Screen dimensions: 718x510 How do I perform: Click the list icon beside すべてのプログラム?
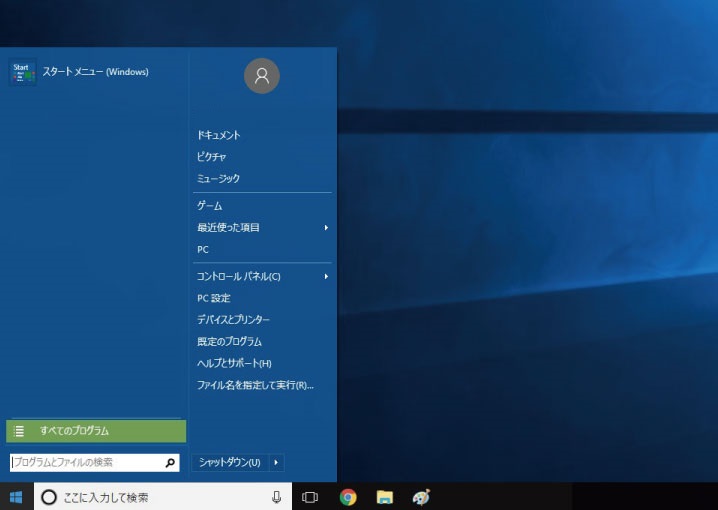click(x=19, y=431)
